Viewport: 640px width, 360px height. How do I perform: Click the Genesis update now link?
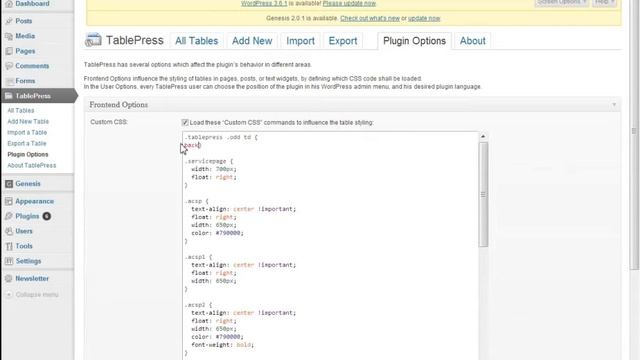click(424, 18)
